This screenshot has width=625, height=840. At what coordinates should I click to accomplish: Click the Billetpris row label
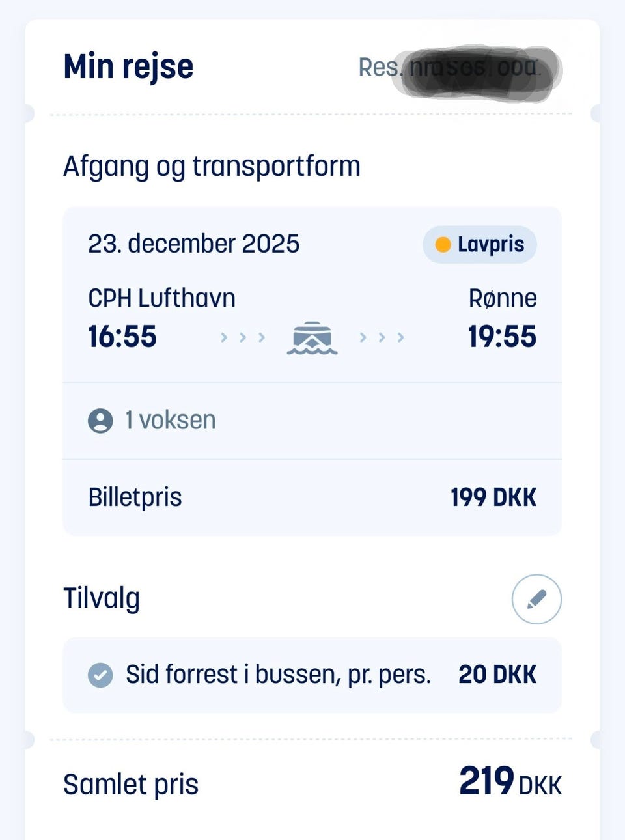pos(135,497)
